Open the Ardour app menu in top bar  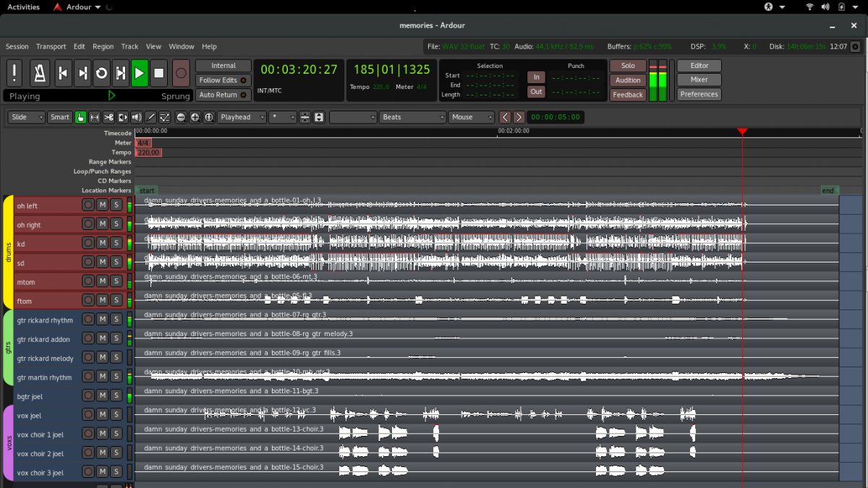tap(77, 7)
